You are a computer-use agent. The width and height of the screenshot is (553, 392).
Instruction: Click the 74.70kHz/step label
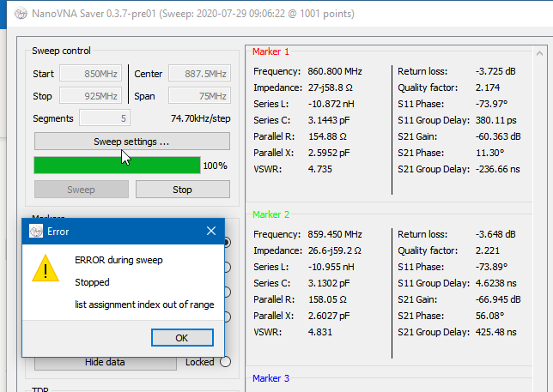[200, 118]
